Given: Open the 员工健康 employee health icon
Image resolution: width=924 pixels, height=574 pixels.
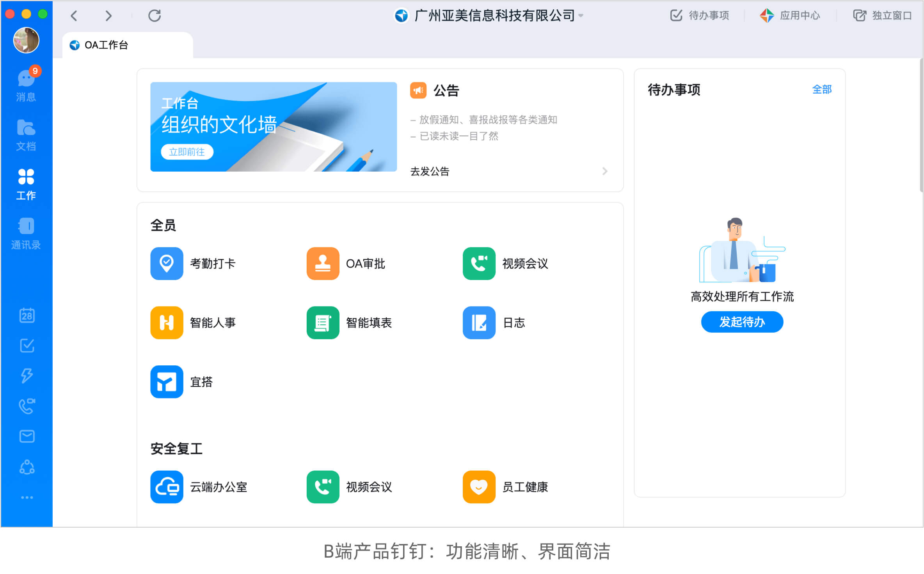Looking at the screenshot, I should (479, 487).
